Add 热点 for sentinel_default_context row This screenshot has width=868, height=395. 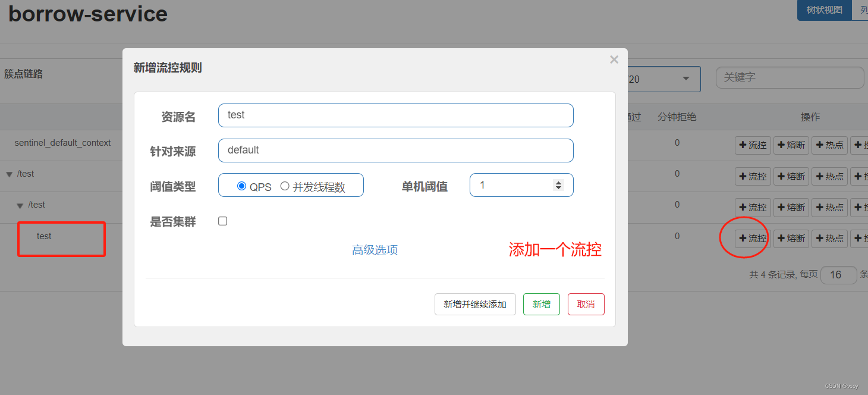click(830, 145)
